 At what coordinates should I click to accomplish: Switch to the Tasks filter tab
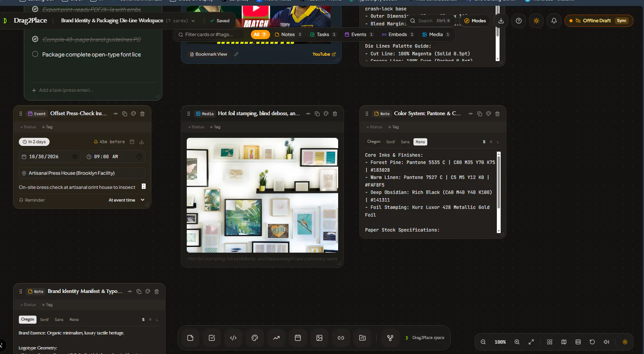pos(323,35)
